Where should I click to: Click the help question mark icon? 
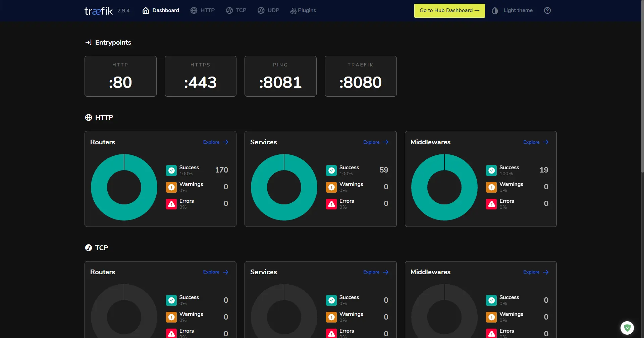[547, 10]
